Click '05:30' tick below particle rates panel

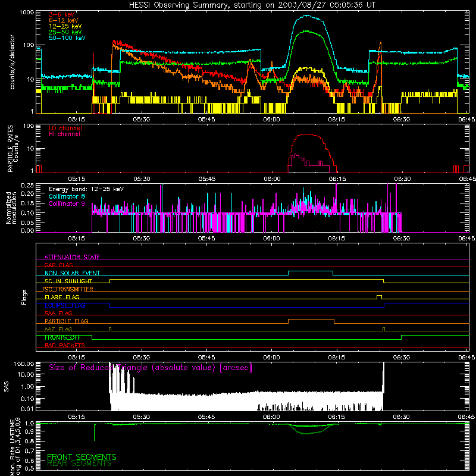pyautogui.click(x=142, y=179)
